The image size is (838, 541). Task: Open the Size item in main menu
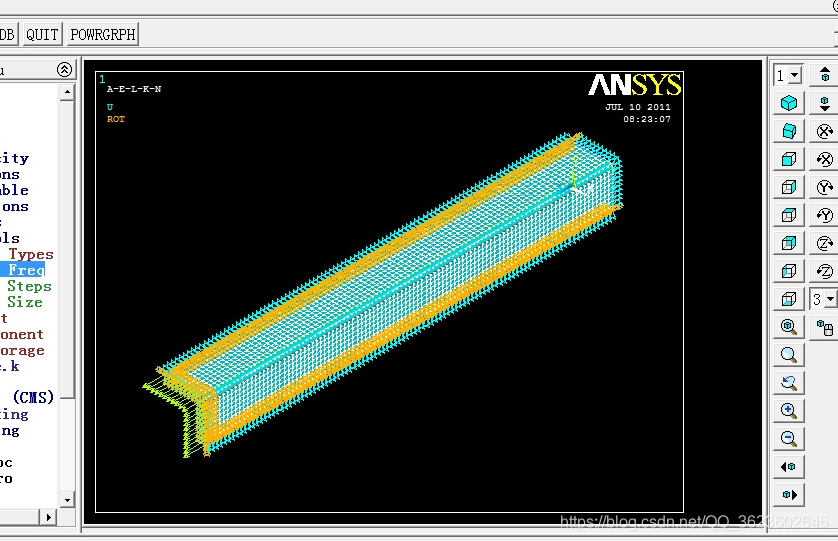pos(25,302)
